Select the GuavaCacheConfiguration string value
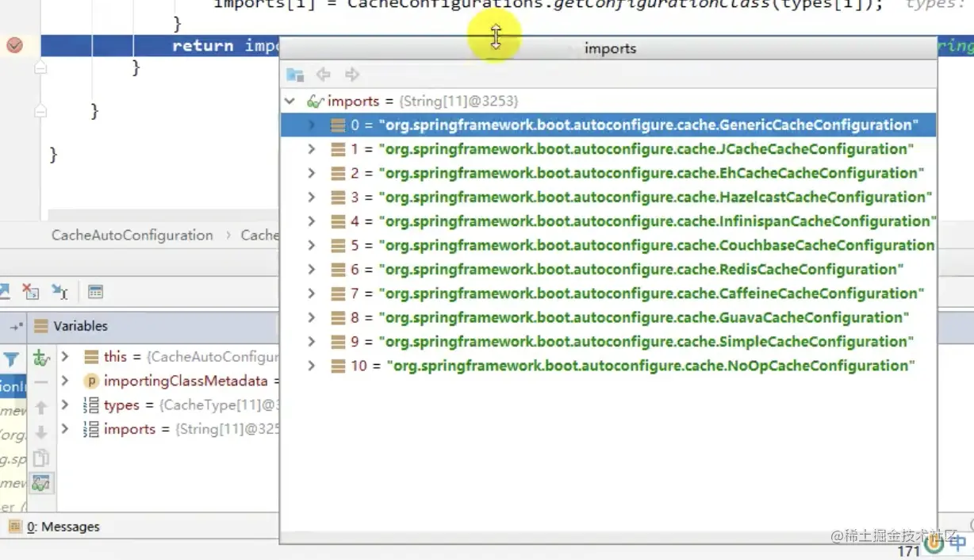This screenshot has height=560, width=974. tap(644, 317)
